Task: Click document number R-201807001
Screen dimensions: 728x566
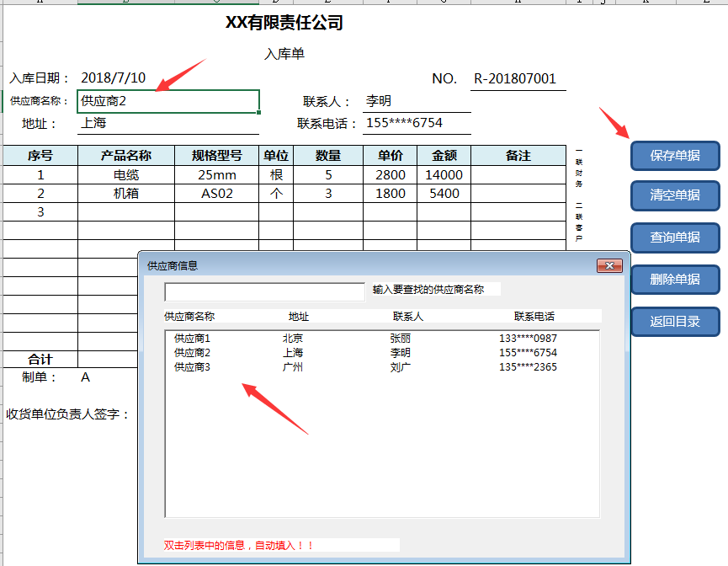Action: coord(515,78)
